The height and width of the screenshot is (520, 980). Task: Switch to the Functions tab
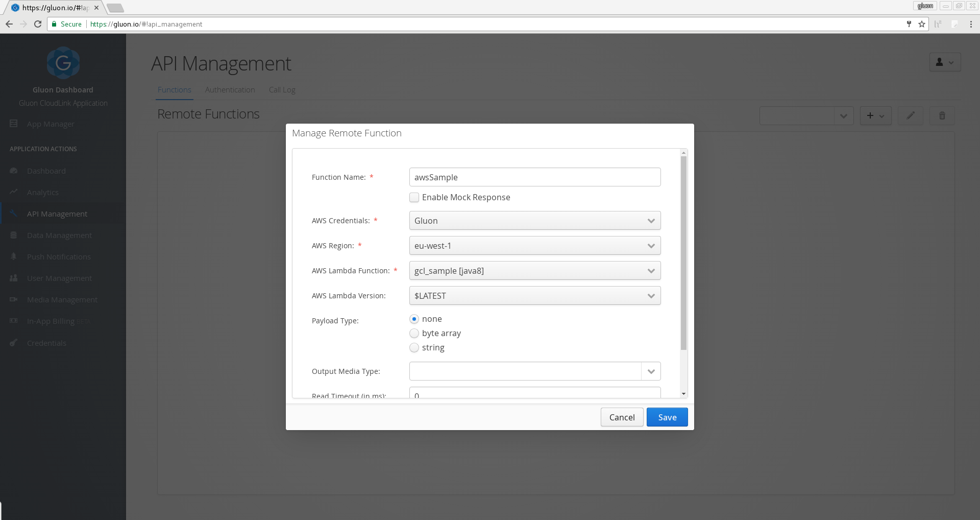[x=175, y=90]
